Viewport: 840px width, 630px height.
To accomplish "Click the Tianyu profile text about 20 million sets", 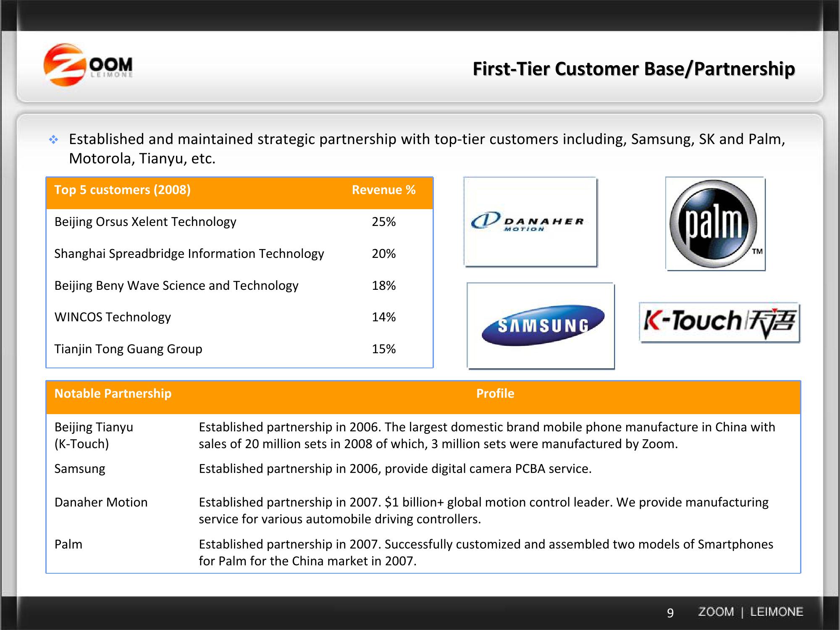I will tap(487, 436).
